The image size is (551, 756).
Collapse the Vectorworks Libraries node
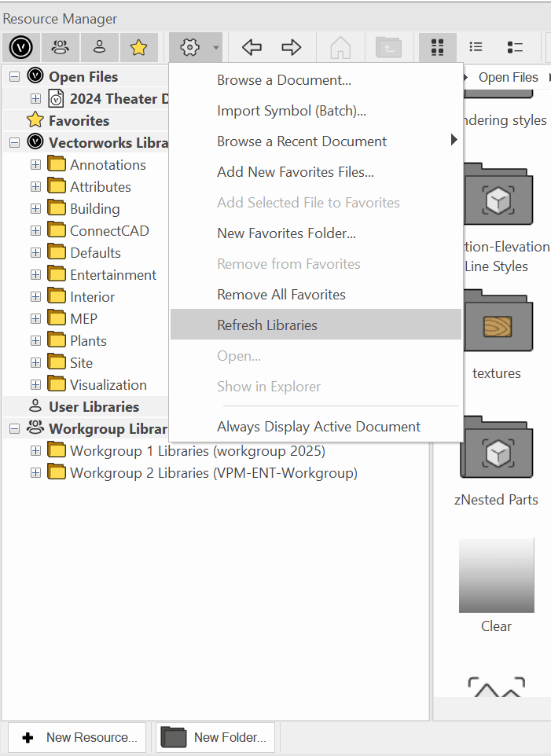[x=15, y=143]
